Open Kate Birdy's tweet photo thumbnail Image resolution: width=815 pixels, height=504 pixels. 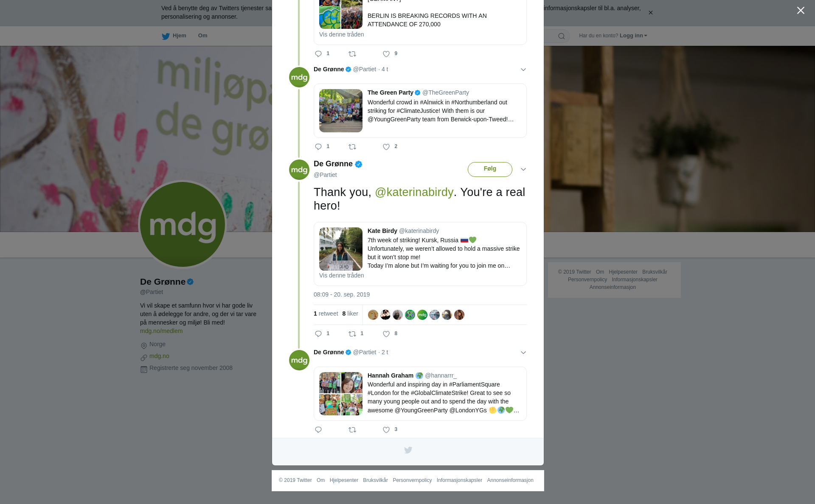(x=341, y=249)
